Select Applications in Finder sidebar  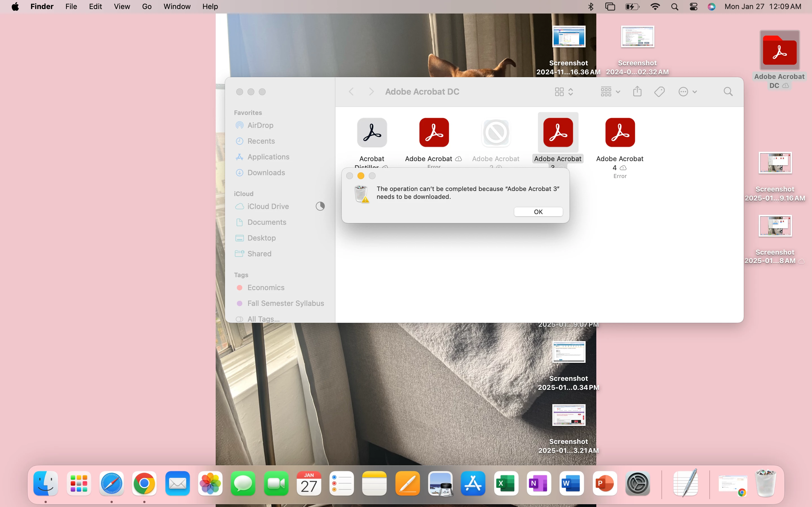(x=268, y=157)
